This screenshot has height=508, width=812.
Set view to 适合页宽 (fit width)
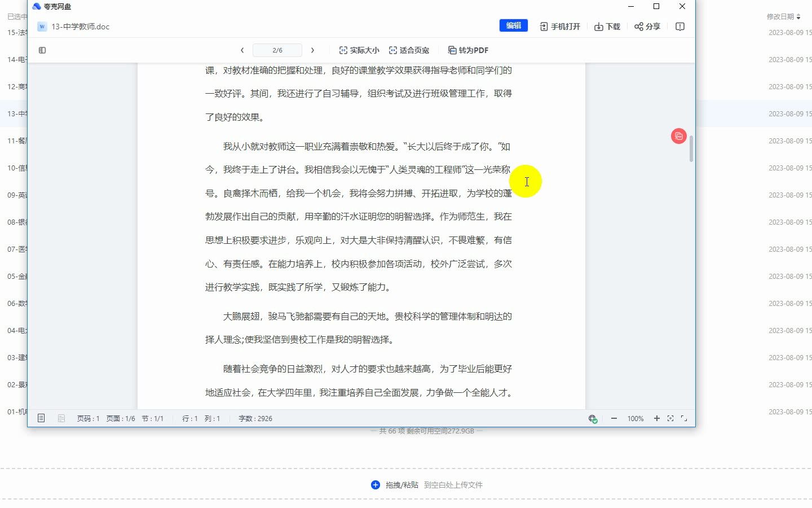point(409,50)
